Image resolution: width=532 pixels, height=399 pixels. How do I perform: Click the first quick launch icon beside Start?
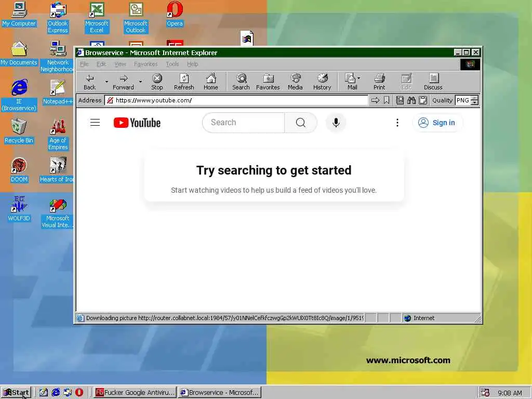coord(44,393)
